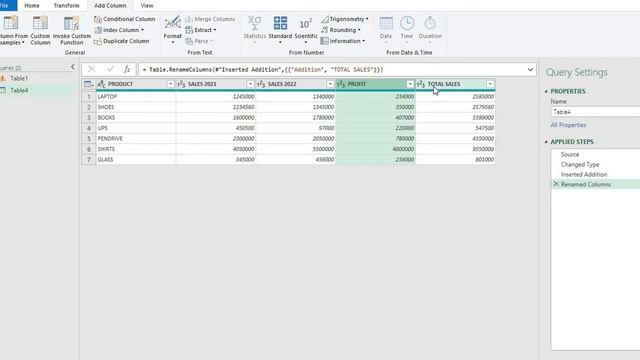Select the Table1 query
Viewport: 640px width, 360px height.
coord(19,78)
